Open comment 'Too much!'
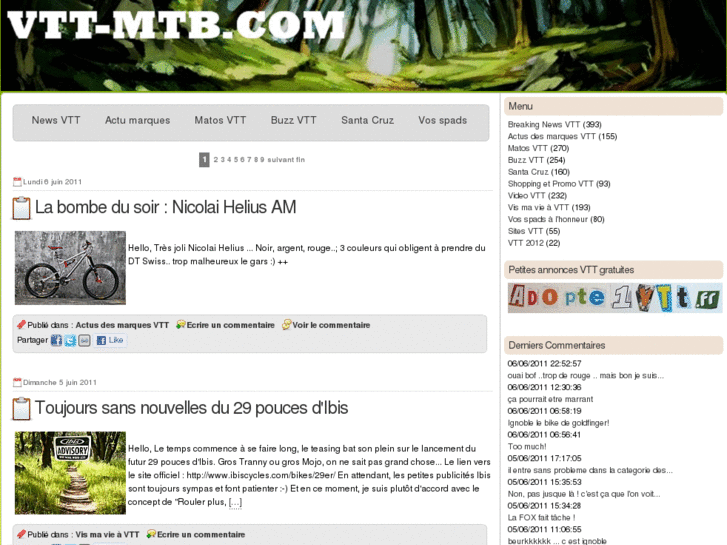 [x=527, y=446]
